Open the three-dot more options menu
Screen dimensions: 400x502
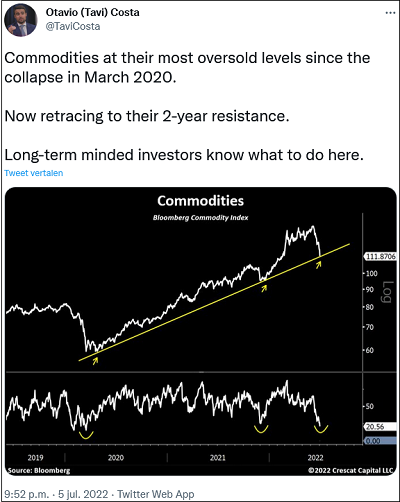(x=390, y=13)
